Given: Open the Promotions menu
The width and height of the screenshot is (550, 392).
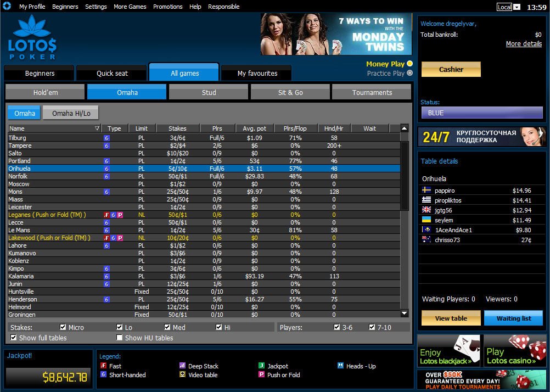Looking at the screenshot, I should (x=167, y=7).
